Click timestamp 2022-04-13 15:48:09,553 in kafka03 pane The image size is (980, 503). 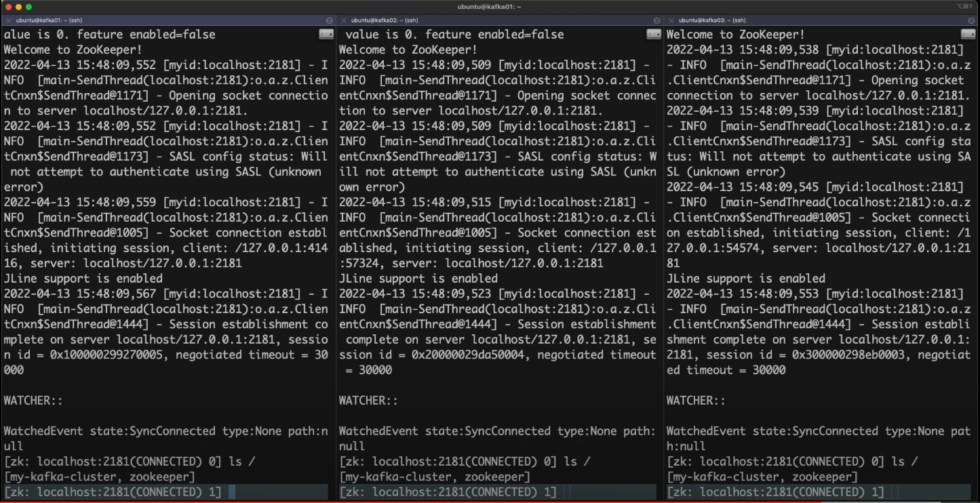tap(743, 294)
